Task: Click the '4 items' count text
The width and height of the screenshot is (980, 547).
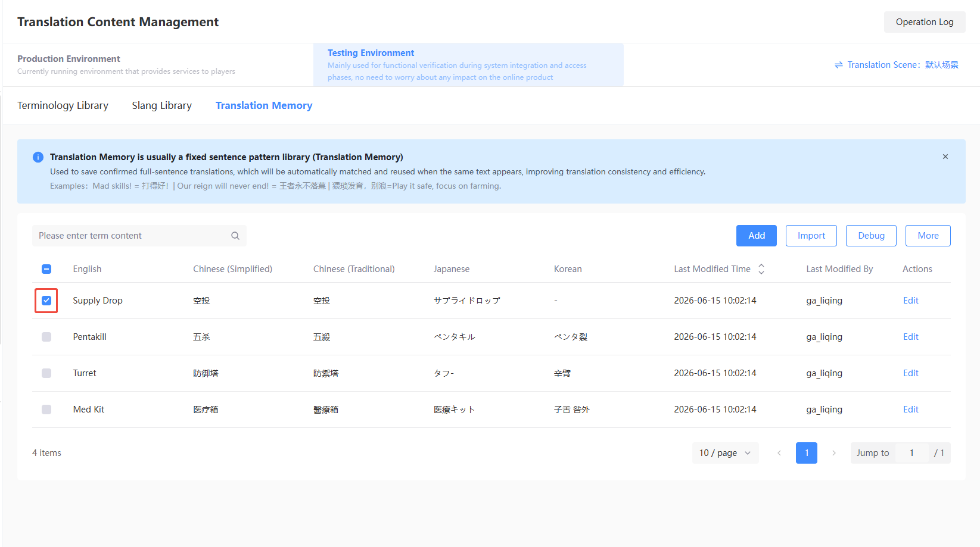Action: coord(46,453)
